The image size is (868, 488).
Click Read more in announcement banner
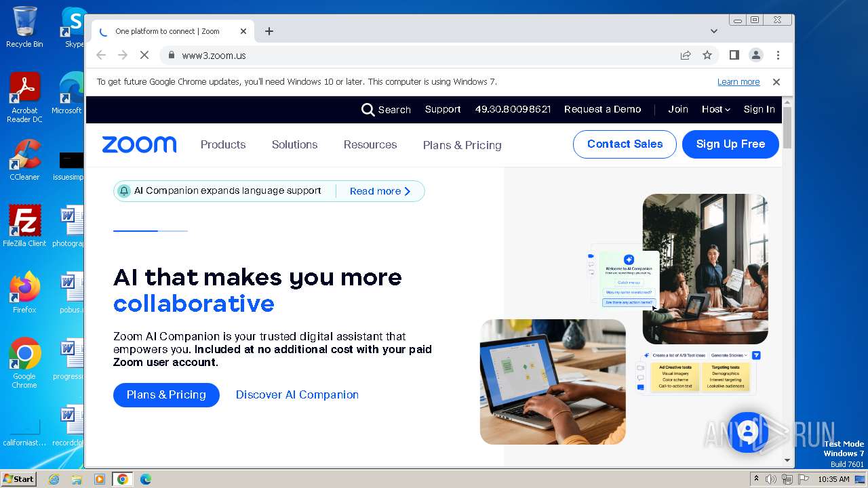[x=380, y=191]
